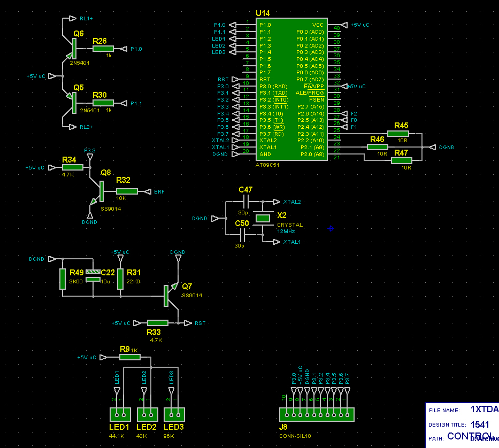499x448 pixels.
Task: Select transistor Q8 SS9014 symbol
Action: point(98,191)
